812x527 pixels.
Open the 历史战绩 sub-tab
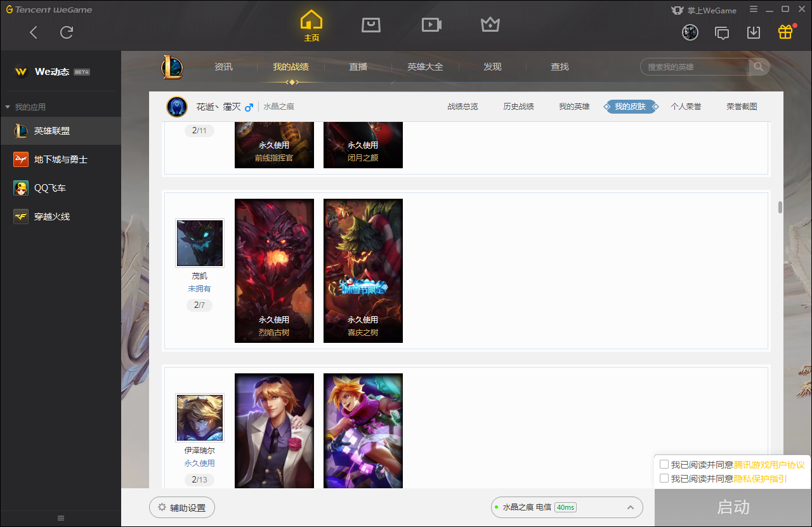(x=518, y=107)
